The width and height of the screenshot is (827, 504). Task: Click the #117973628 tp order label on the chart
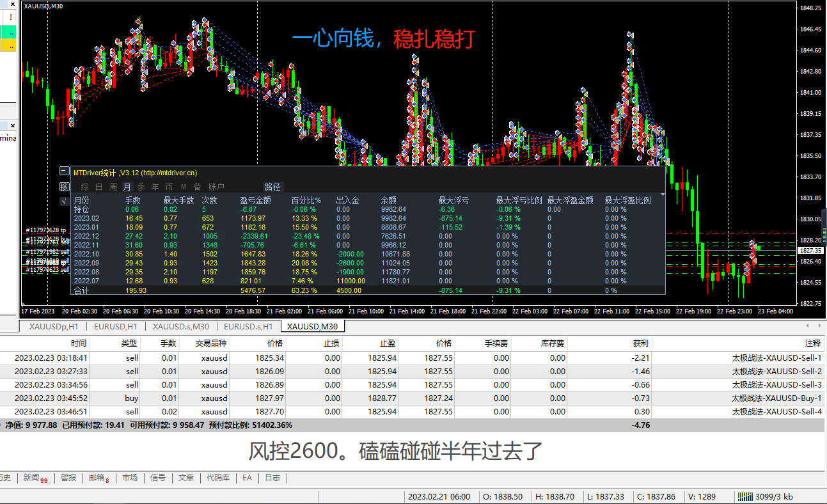click(x=45, y=230)
